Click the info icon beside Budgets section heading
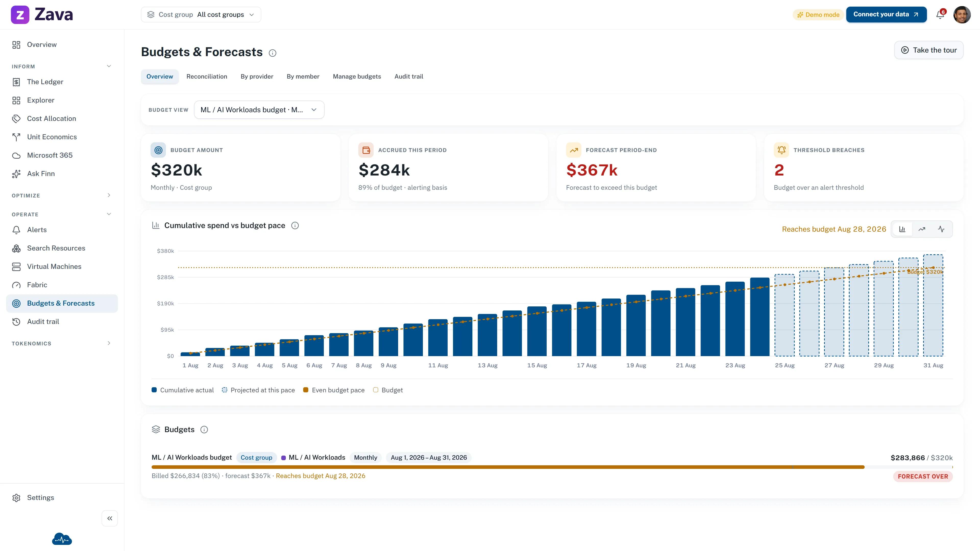Viewport: 980px width, 551px height. pyautogui.click(x=204, y=429)
